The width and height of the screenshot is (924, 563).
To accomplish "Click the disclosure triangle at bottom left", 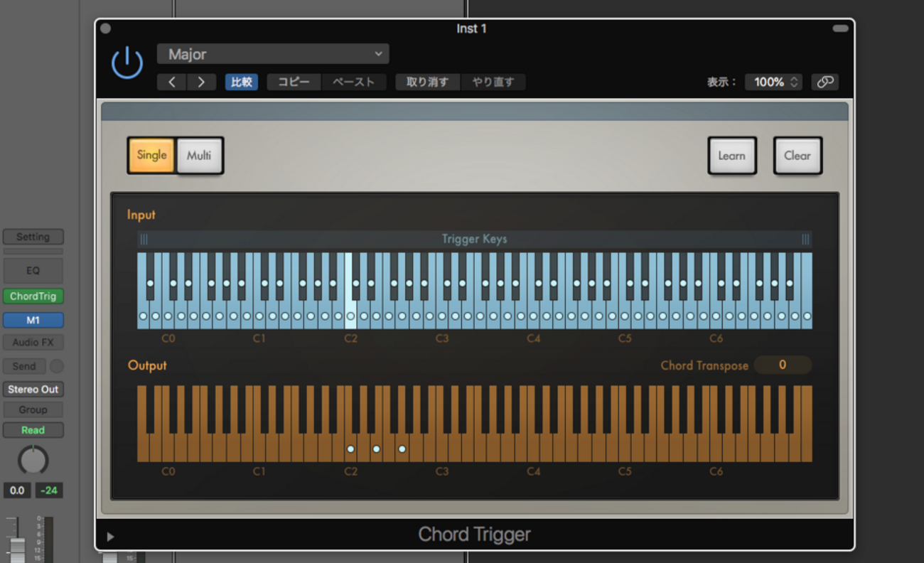I will 110,537.
